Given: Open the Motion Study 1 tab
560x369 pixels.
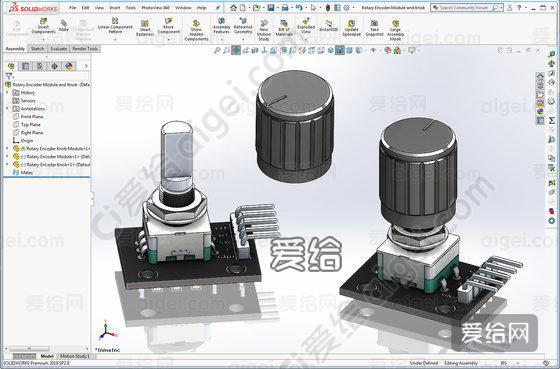Looking at the screenshot, I should (74, 356).
